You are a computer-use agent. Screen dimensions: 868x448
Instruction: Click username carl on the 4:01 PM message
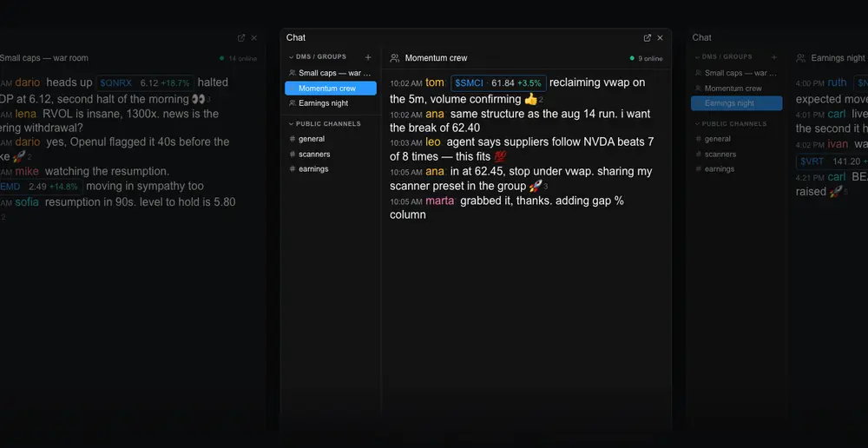tap(837, 114)
